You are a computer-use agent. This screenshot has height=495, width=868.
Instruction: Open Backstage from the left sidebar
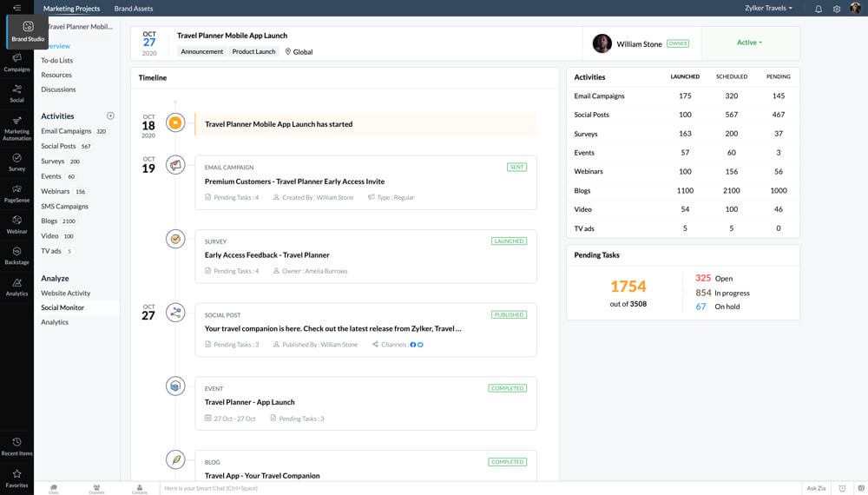pos(16,254)
